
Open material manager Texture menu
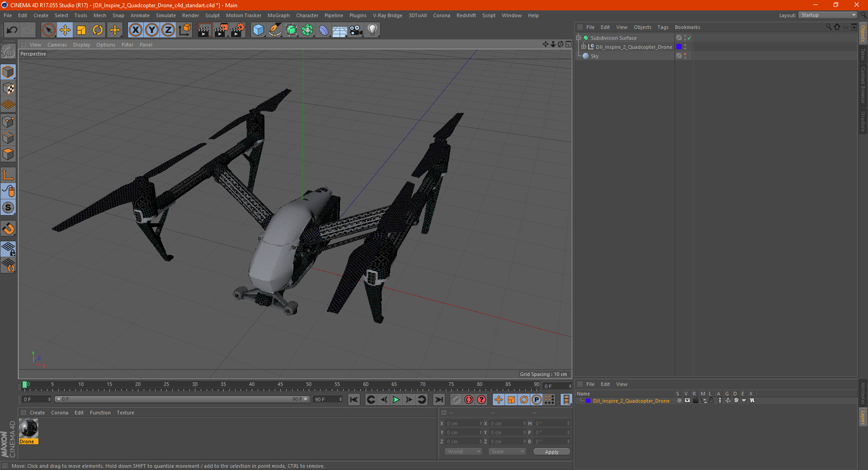click(x=125, y=413)
